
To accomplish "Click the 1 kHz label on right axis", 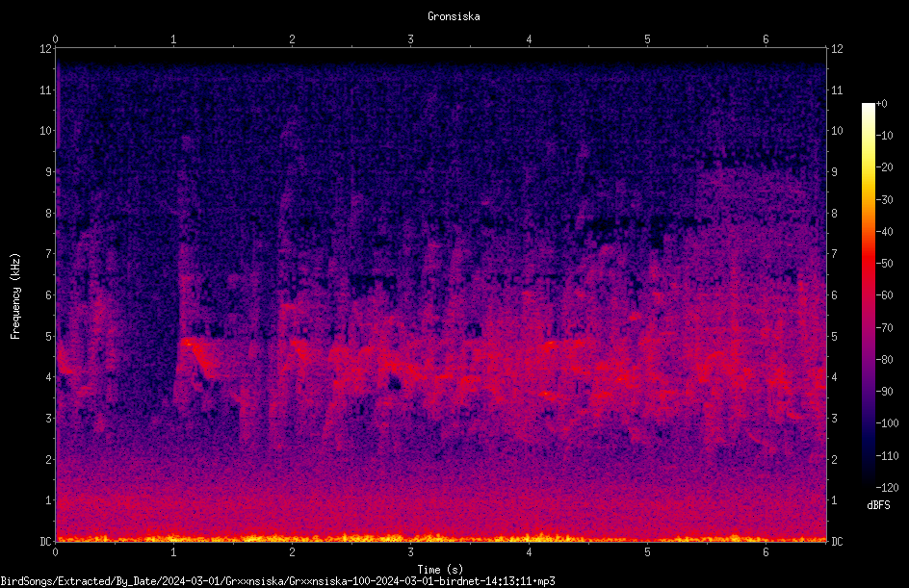I will click(834, 500).
